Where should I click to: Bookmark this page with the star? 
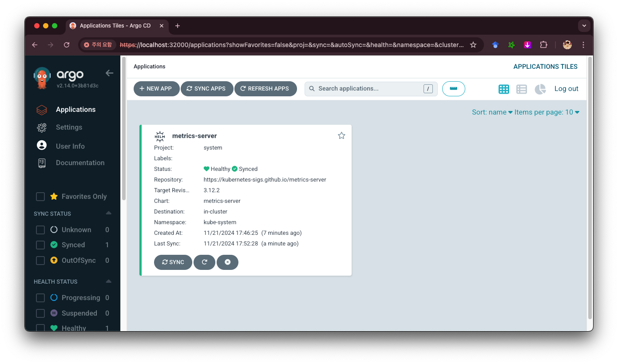pos(473,45)
